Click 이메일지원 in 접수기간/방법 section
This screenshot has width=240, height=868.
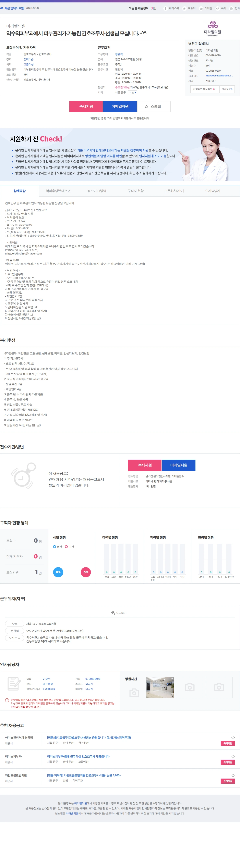click(179, 465)
